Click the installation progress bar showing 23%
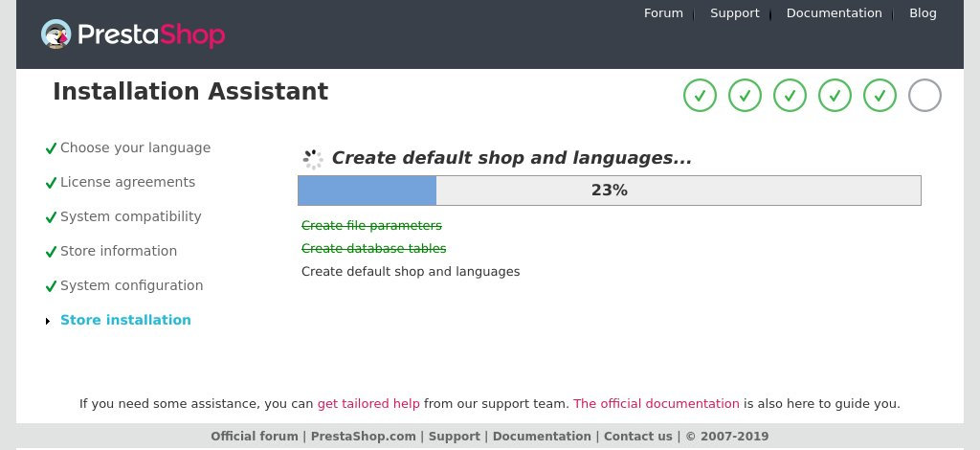This screenshot has width=980, height=450. [610, 190]
